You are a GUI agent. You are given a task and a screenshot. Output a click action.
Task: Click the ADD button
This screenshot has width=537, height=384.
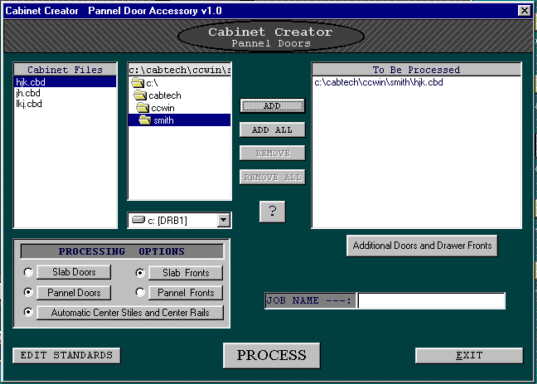coord(272,106)
